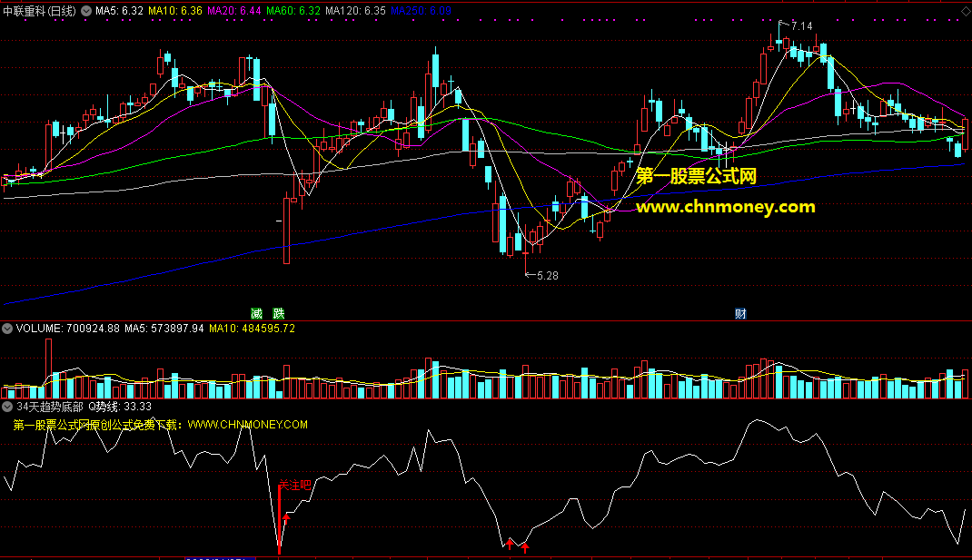Click the red 关注吧 signal label

[x=294, y=485]
